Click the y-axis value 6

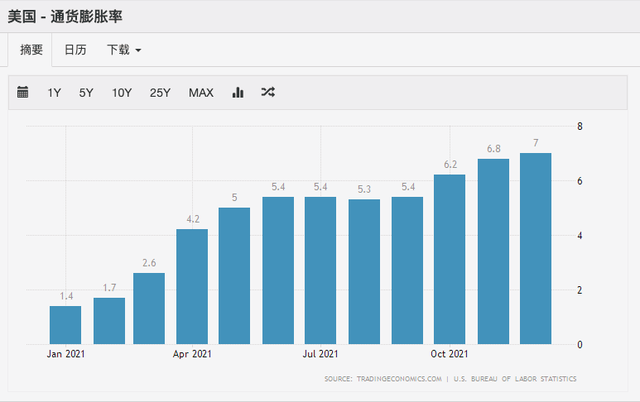coord(580,181)
